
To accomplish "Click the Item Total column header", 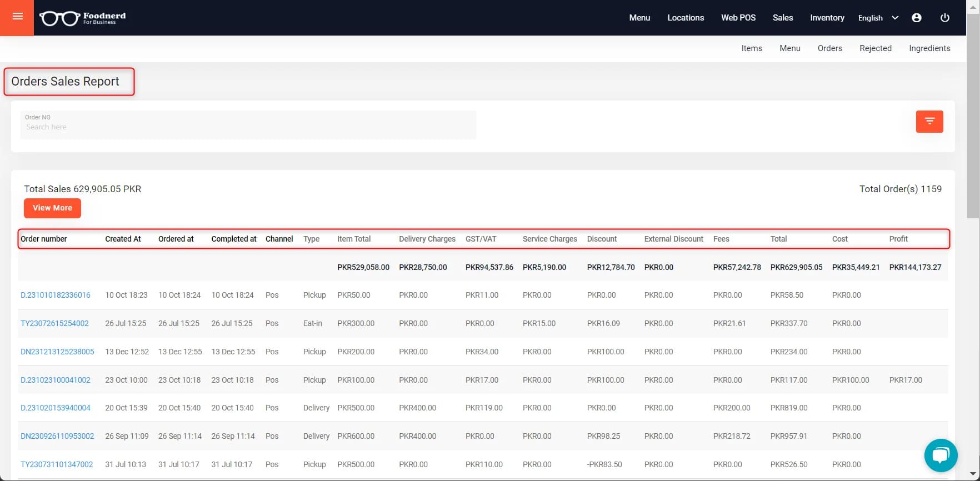I will point(354,239).
